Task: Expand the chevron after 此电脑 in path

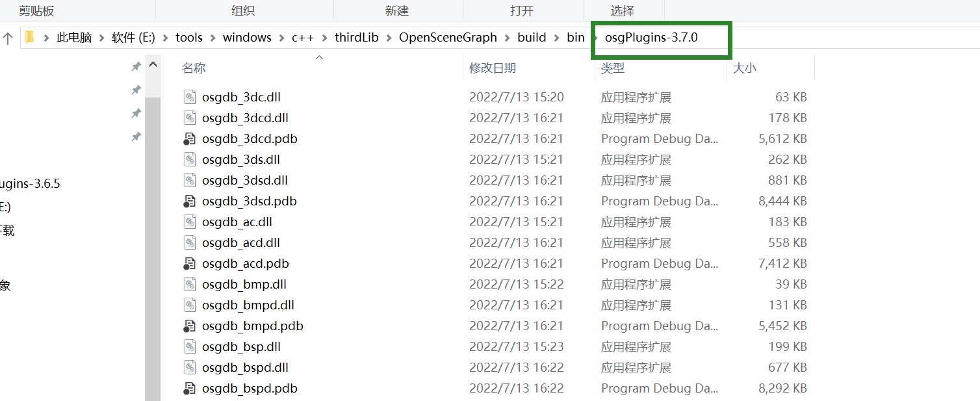Action: (x=102, y=38)
